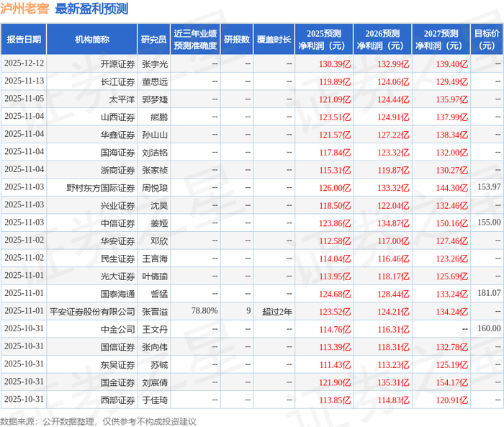Click analyst name 孙山山
This screenshot has height=427, width=504.
[155, 135]
